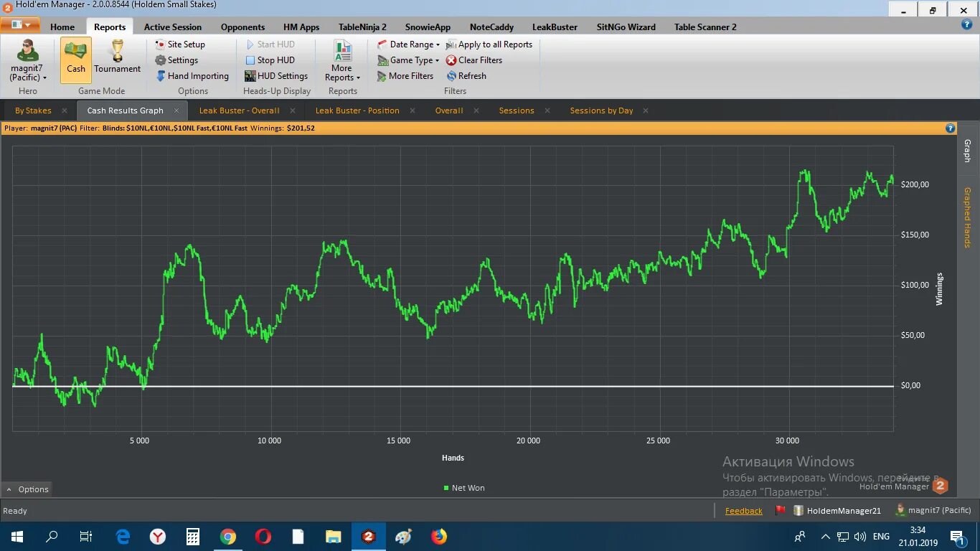980x551 pixels.
Task: Switch to Sessions by Day tab
Action: [x=601, y=110]
